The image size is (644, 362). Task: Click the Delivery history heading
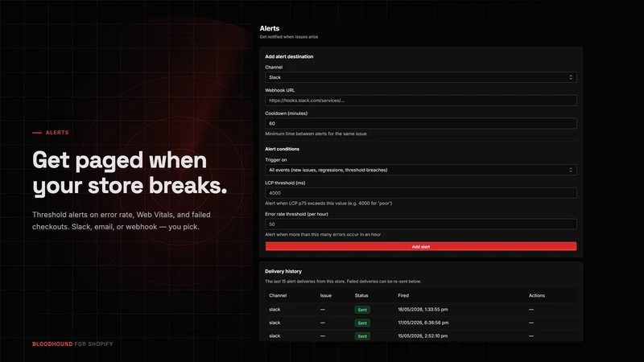283,271
